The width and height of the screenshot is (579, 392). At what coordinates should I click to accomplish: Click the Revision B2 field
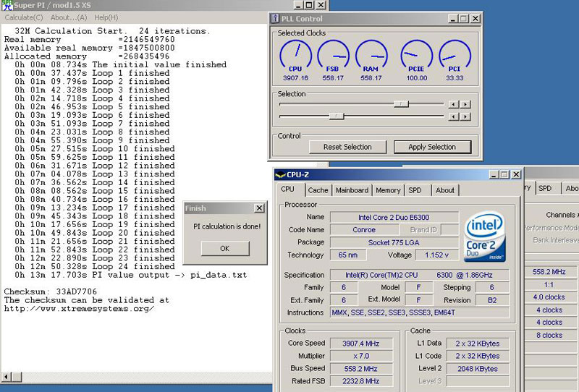click(x=492, y=300)
